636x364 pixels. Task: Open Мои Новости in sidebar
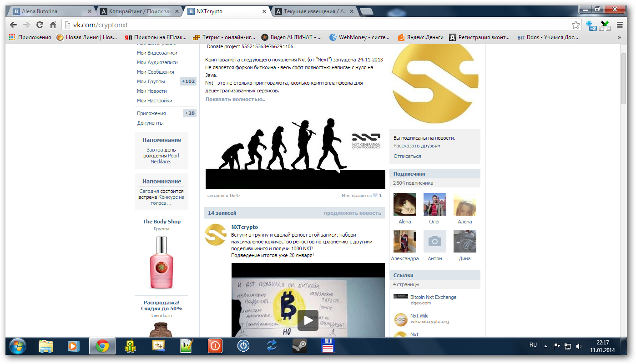(x=152, y=91)
